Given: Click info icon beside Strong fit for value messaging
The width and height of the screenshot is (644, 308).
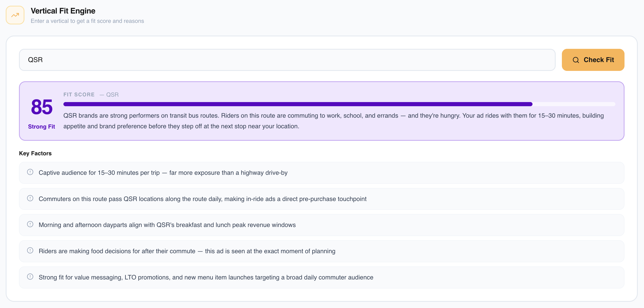Looking at the screenshot, I should 30,277.
